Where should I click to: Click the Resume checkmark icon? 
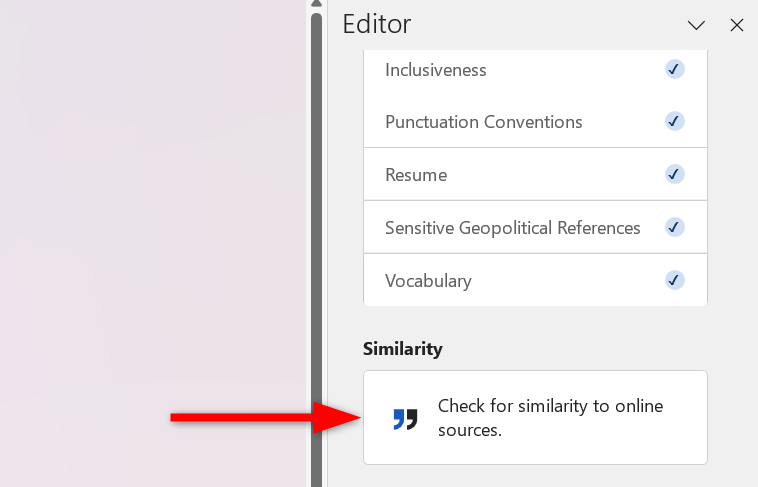tap(674, 174)
